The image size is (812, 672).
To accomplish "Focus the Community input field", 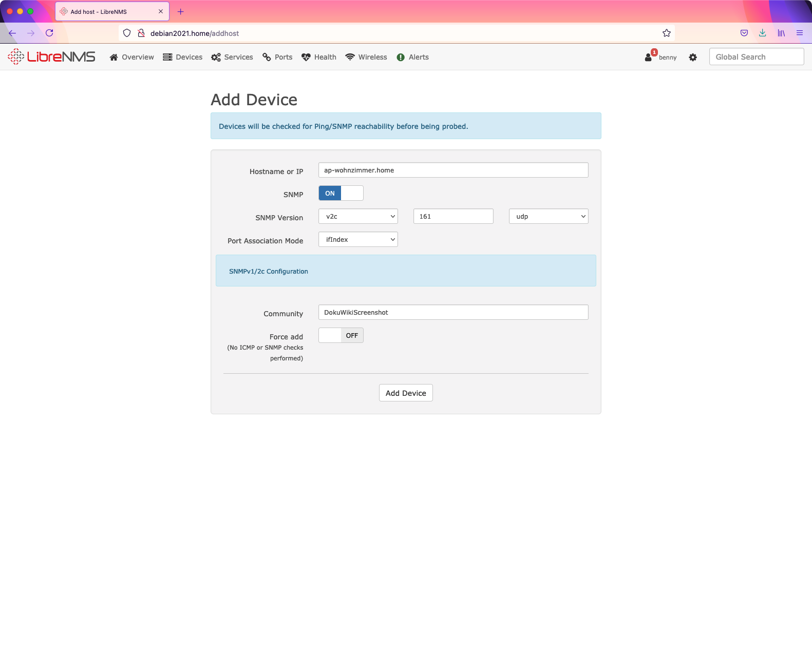I will tap(453, 313).
